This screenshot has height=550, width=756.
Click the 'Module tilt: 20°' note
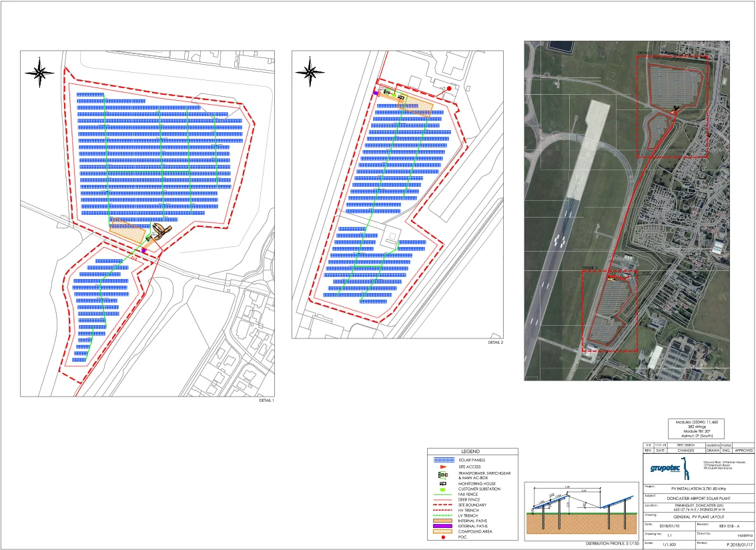click(x=697, y=431)
